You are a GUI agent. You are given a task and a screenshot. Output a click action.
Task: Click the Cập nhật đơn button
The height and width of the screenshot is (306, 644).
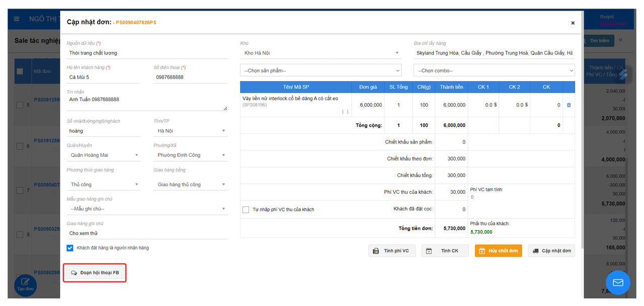551,251
